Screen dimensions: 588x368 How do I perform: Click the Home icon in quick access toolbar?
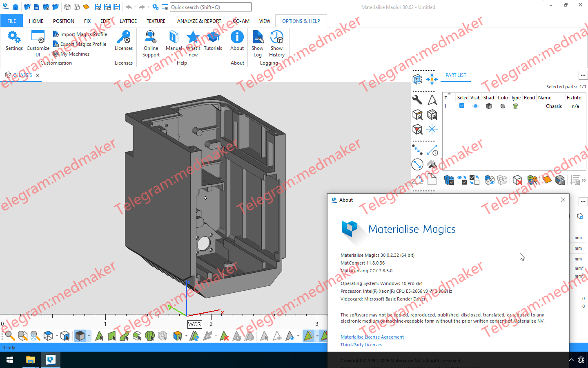pos(16,7)
